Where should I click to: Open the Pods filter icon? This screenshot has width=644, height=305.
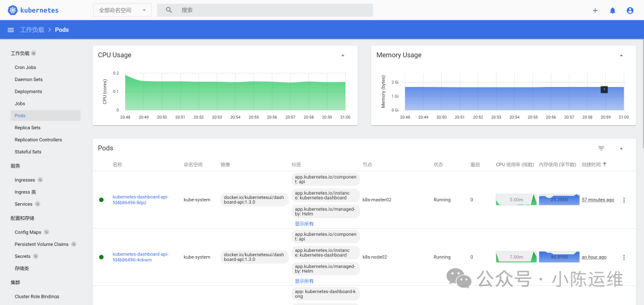coord(601,148)
